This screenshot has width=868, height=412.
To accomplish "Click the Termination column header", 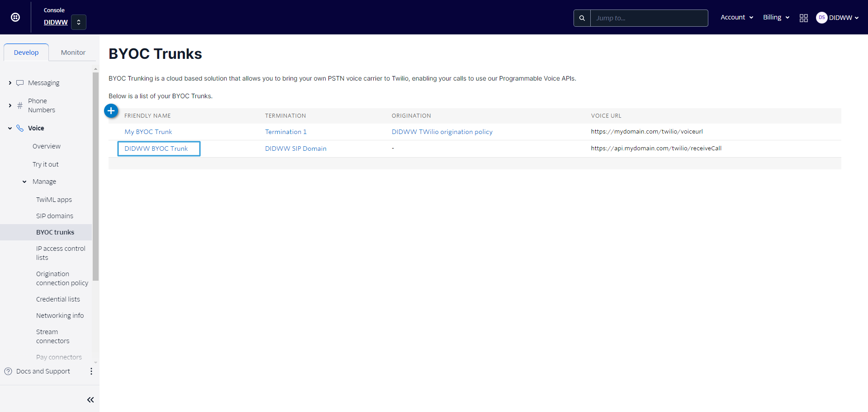I will [x=285, y=116].
